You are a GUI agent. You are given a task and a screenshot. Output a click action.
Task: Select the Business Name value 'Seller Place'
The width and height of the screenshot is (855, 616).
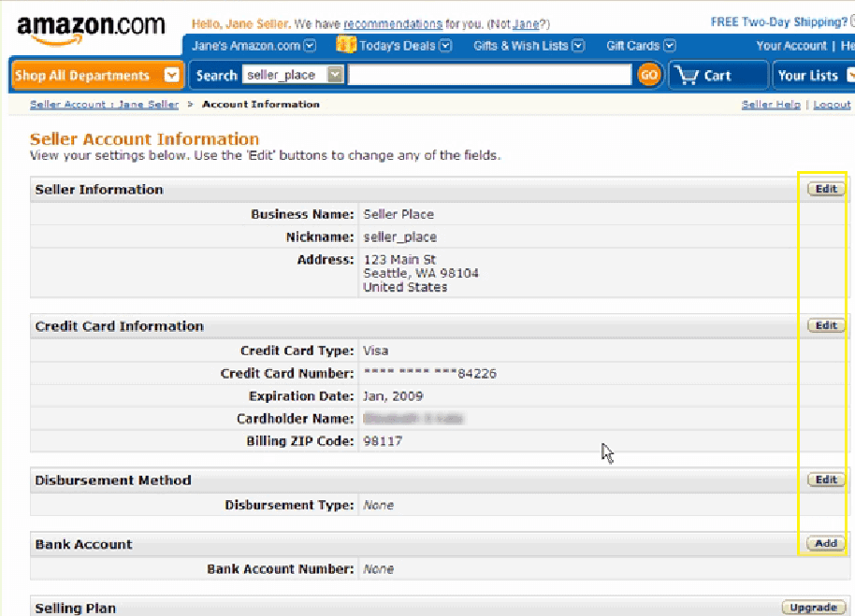399,214
